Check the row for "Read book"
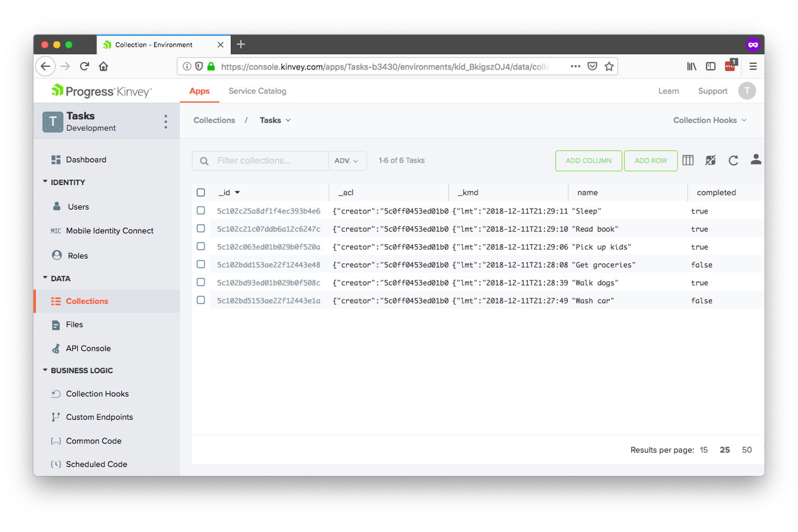This screenshot has height=532, width=798. (201, 229)
